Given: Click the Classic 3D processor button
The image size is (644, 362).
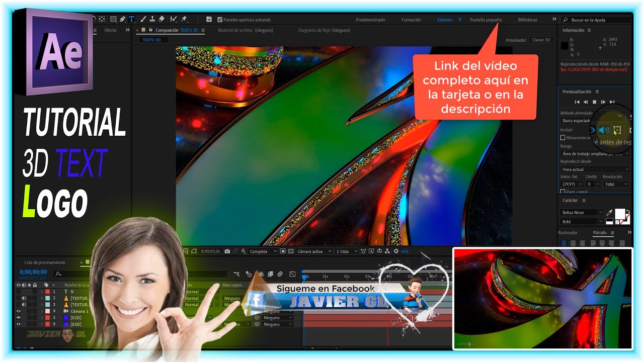Looking at the screenshot, I should pyautogui.click(x=541, y=40).
